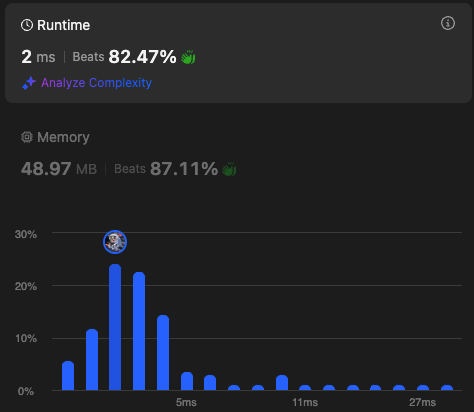The width and height of the screenshot is (474, 412).
Task: Click the second-tallest bar near 22%
Action: (x=139, y=331)
